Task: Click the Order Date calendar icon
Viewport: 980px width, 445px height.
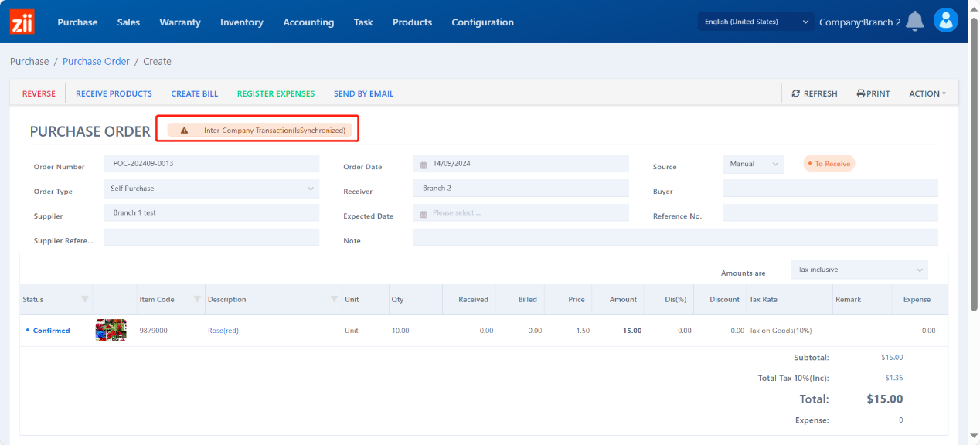Action: (x=424, y=165)
